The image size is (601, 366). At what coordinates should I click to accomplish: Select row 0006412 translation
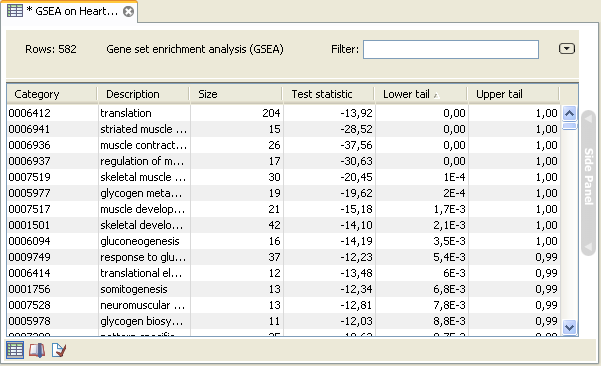point(283,113)
